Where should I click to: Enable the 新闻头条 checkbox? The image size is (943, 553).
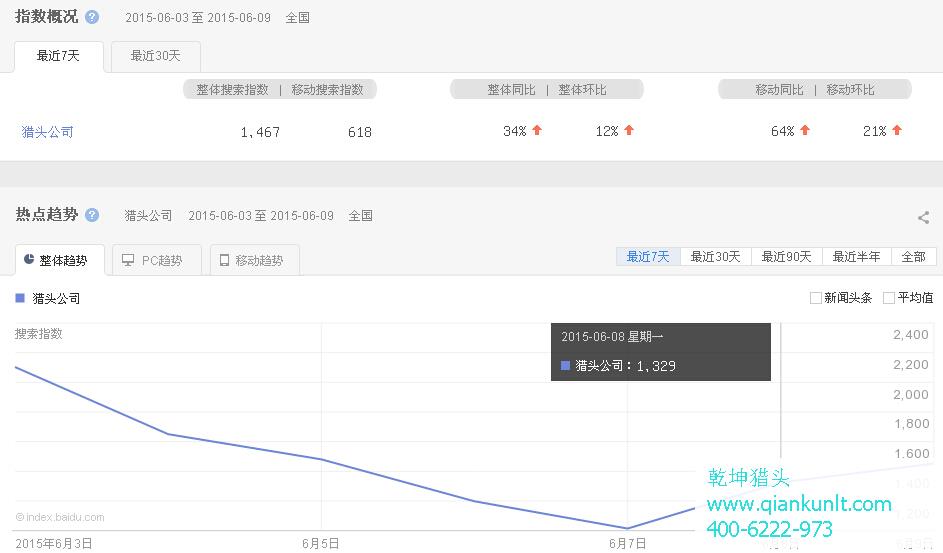(816, 298)
